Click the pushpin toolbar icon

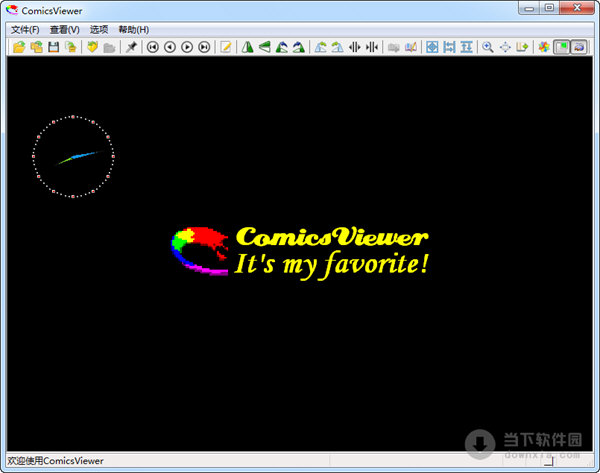click(x=131, y=47)
